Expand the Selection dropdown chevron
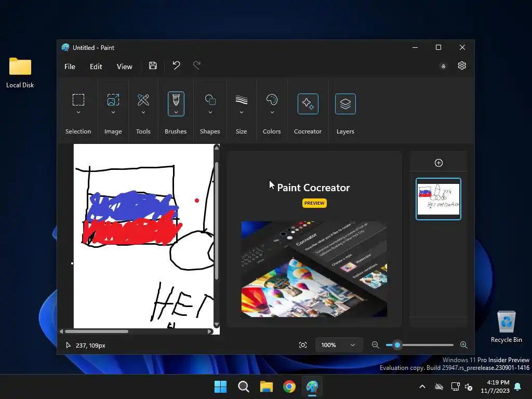 pos(78,112)
